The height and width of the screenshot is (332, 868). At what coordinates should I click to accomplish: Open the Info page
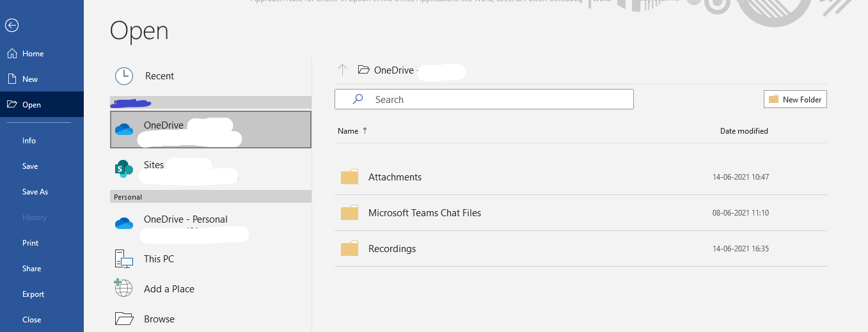(x=42, y=141)
